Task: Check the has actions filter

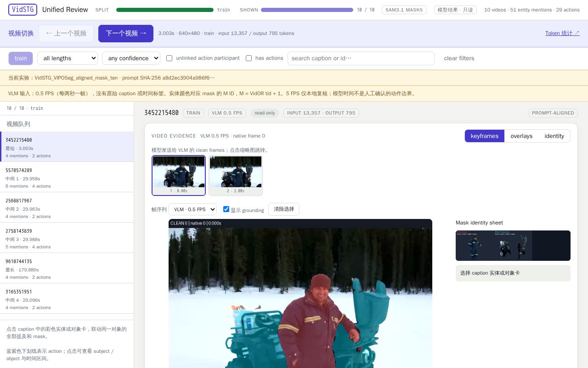Action: (249, 58)
